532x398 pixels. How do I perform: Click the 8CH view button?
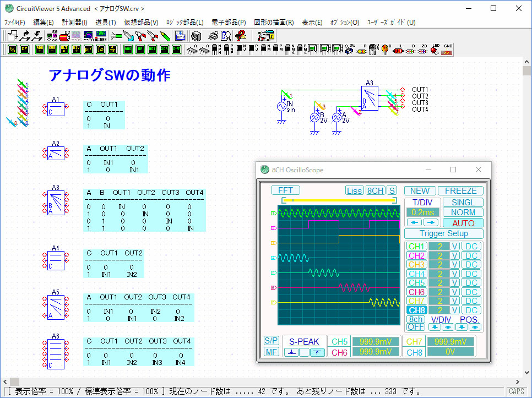(375, 190)
